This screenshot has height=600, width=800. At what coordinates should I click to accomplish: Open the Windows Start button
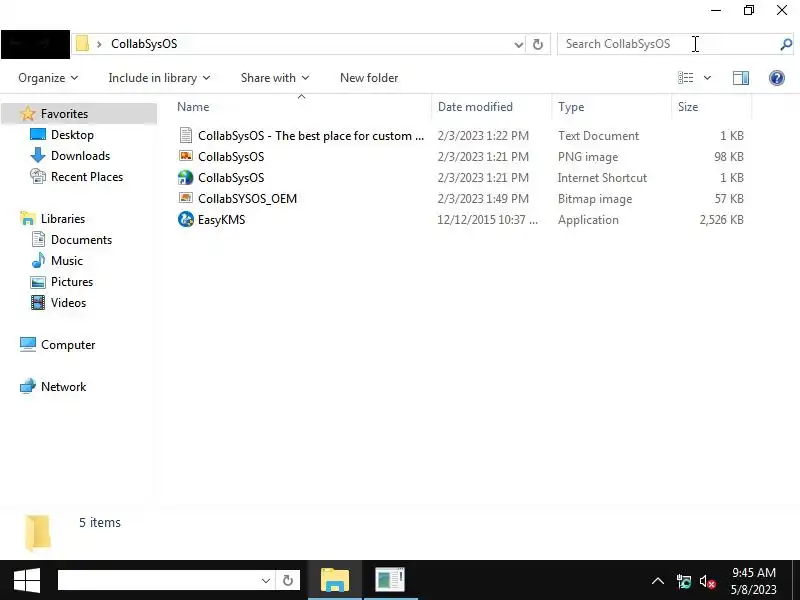(27, 580)
